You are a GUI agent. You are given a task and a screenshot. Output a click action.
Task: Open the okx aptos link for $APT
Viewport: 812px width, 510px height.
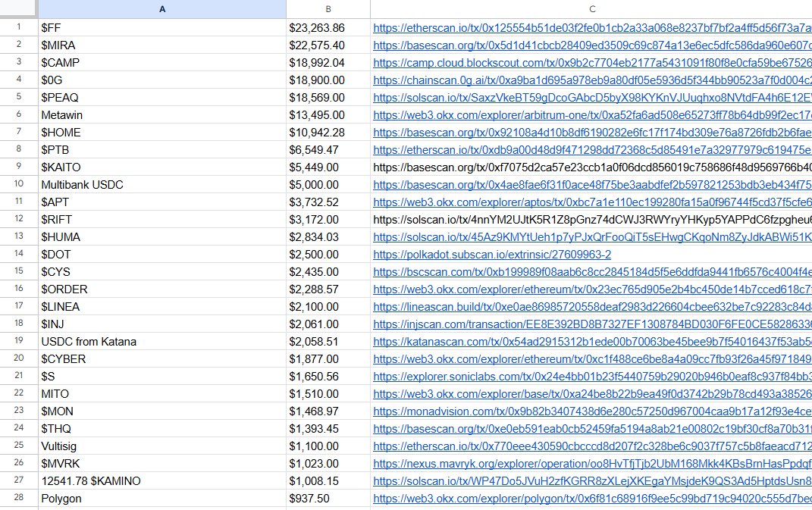tap(592, 202)
